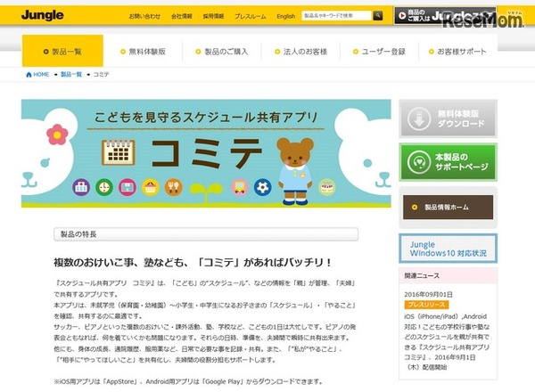
Task: Click the pink bus icon in banner
Action: click(x=240, y=187)
